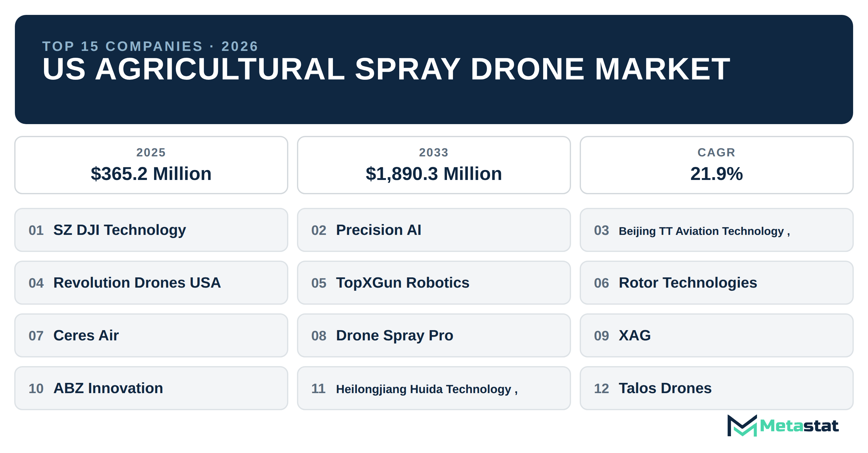Screen dimensions: 868x453
Task: Select Beijing TT Aviation Technology entry
Action: click(x=716, y=230)
